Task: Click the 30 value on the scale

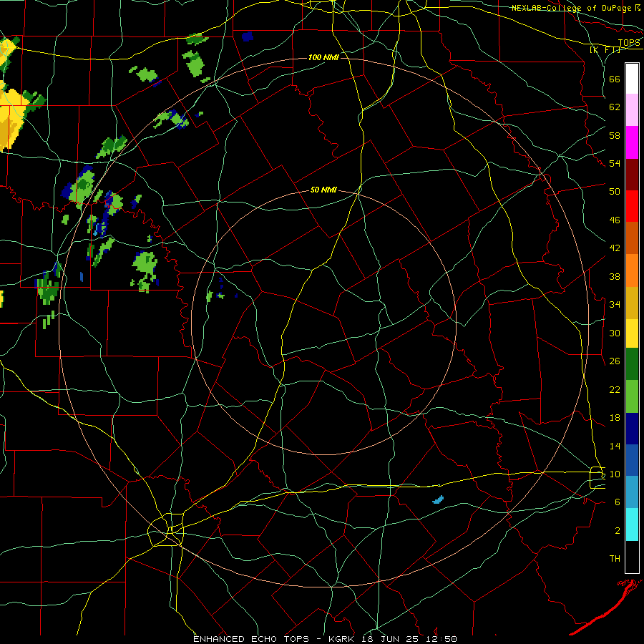Action: 615,333
